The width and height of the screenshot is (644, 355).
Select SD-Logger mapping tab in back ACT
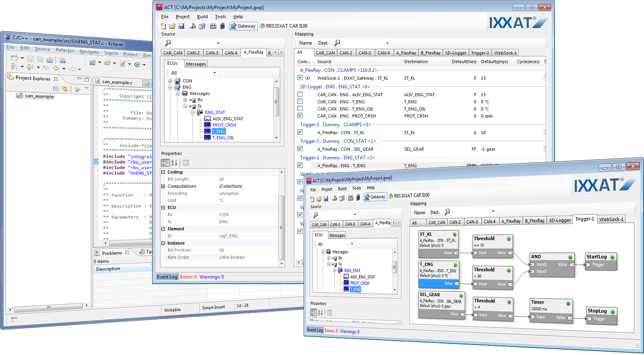[x=456, y=53]
